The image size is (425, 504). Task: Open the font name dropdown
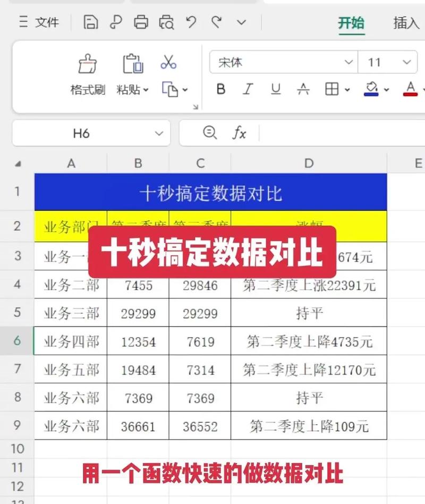point(350,62)
